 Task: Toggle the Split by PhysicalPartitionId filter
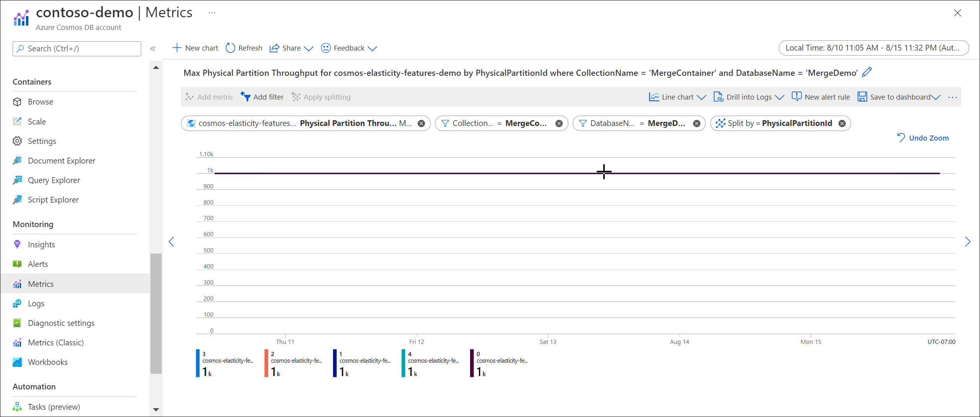[844, 123]
